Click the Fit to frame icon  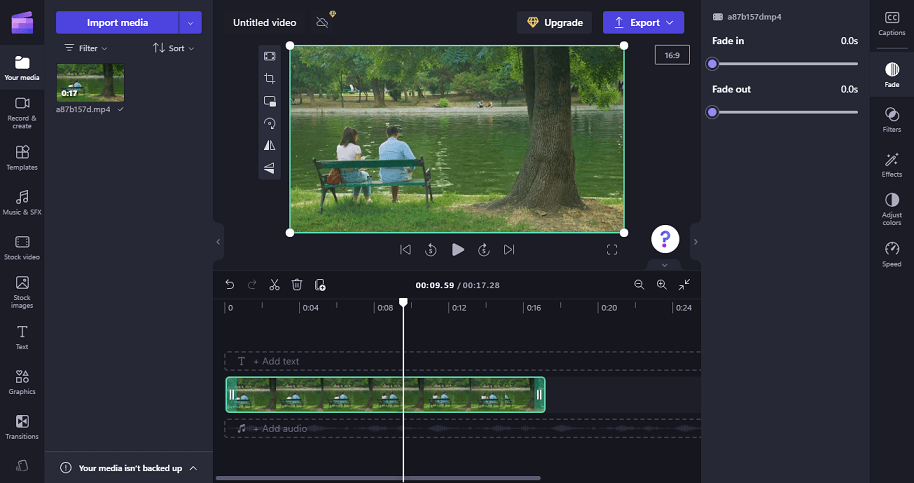(x=269, y=56)
